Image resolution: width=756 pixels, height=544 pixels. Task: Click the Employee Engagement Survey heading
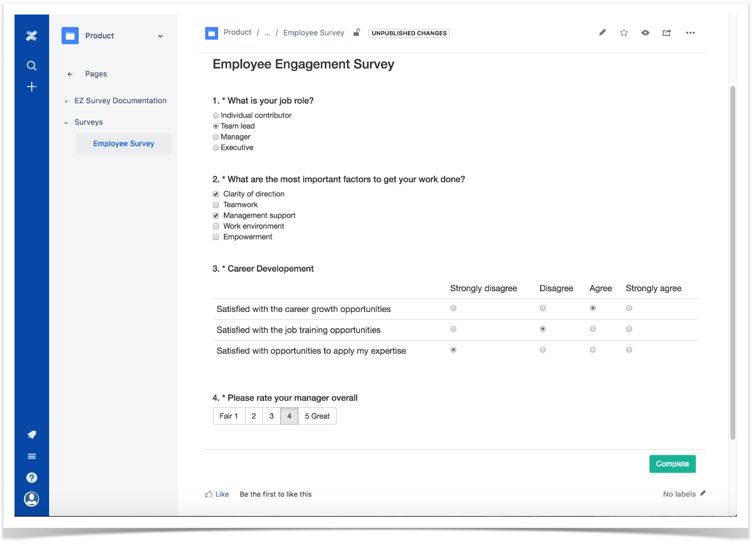304,65
